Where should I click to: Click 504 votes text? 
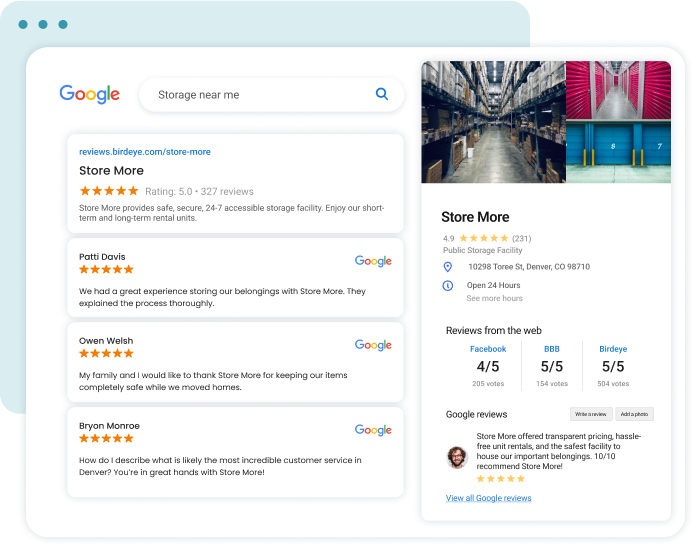(613, 384)
